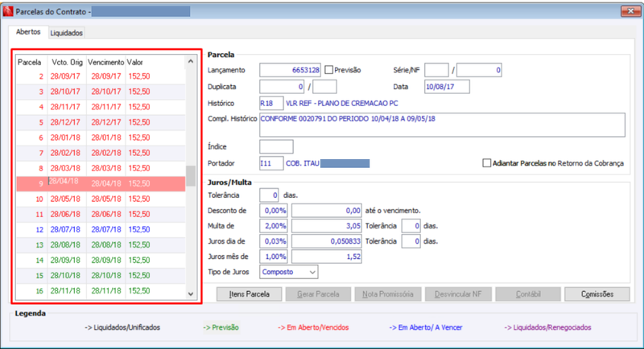The height and width of the screenshot is (349, 644).
Task: Select green installment row 13 dated 28/08/18
Action: 101,244
